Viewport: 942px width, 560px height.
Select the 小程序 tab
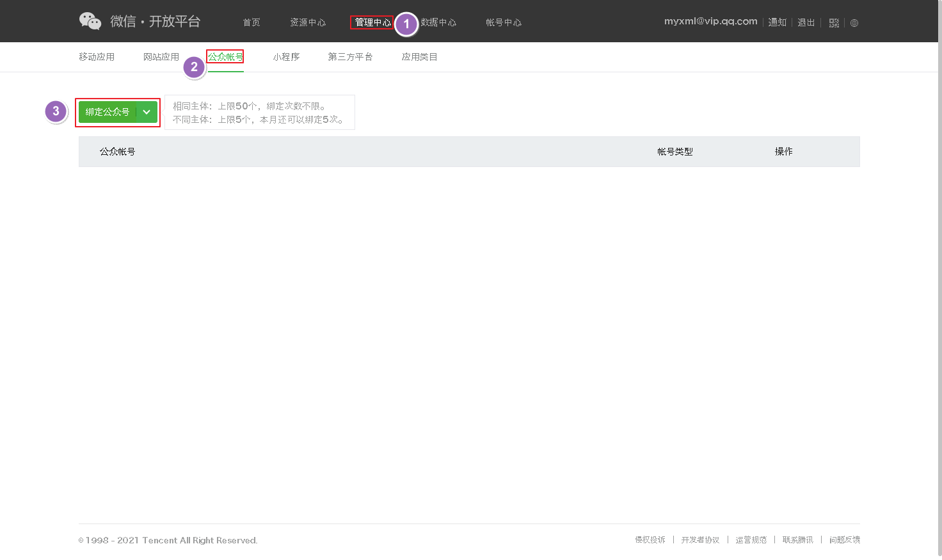[286, 57]
